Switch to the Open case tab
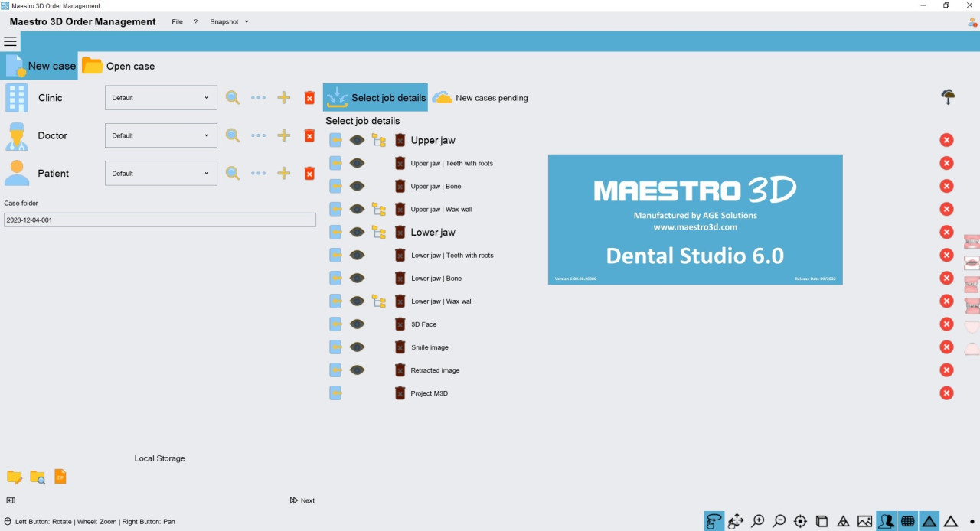Image resolution: width=980 pixels, height=531 pixels. [119, 66]
